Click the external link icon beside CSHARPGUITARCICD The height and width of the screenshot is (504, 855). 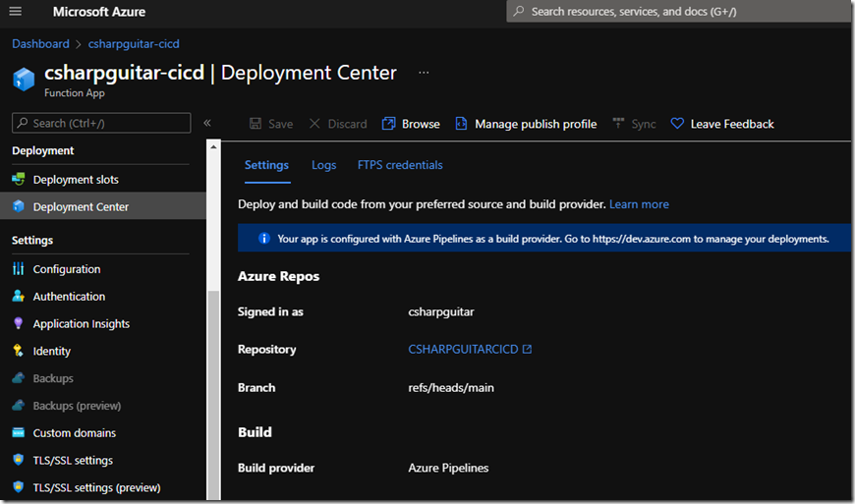point(527,349)
